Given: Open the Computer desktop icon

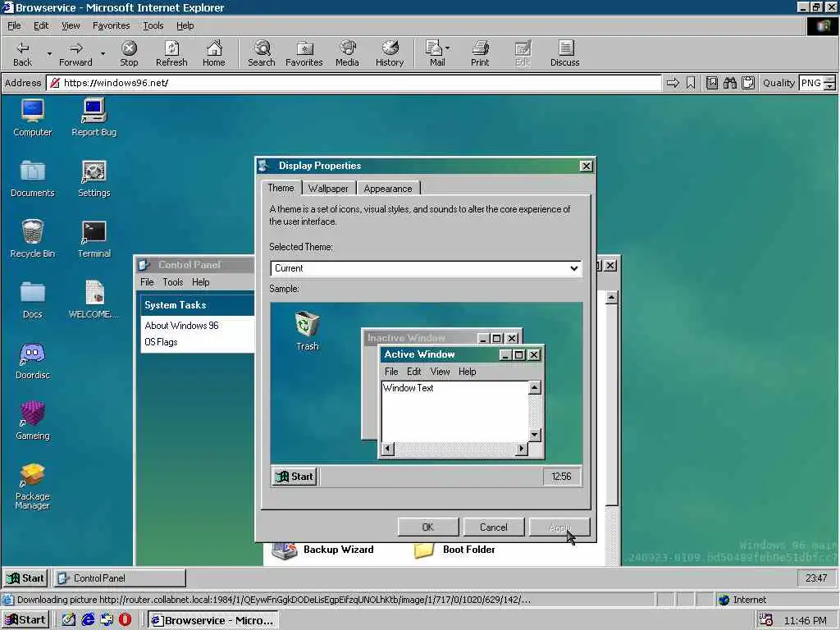Looking at the screenshot, I should 33,111.
